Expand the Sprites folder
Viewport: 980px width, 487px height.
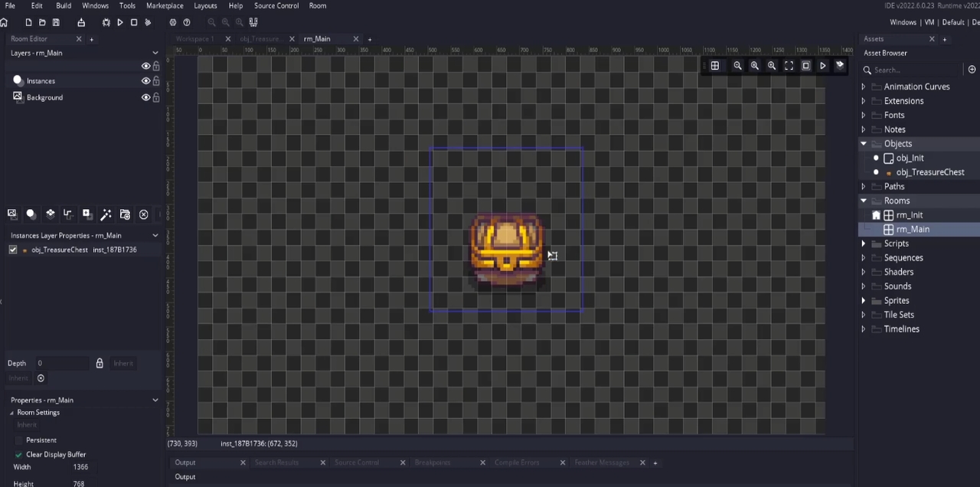[x=864, y=300]
